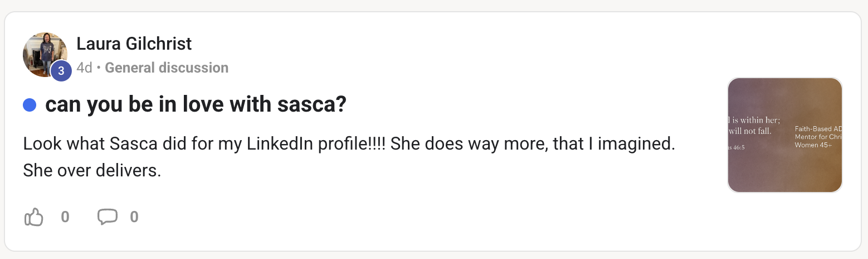Open Laura Gilchrist's profile picture

43,54
